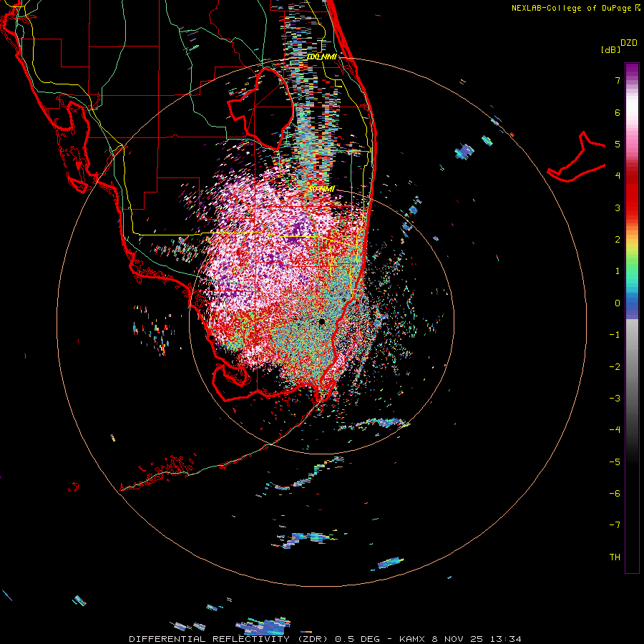This screenshot has height=644, width=644.
Task: Click the 3 tick on the color scale
Action: click(618, 208)
